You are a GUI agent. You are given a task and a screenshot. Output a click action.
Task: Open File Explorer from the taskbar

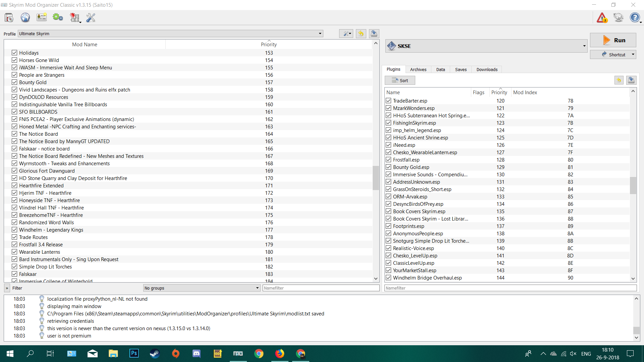coord(113,354)
